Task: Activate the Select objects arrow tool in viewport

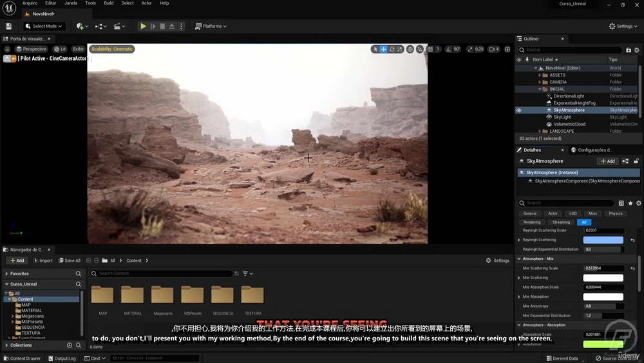Action: coord(375,50)
